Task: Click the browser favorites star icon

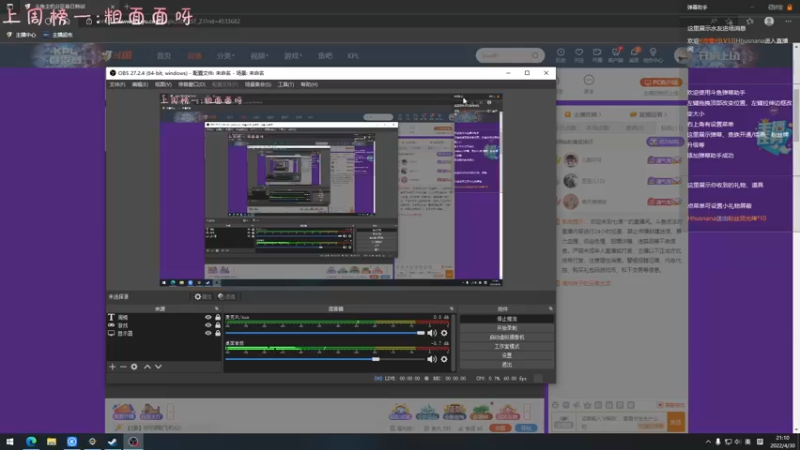Action: (749, 21)
